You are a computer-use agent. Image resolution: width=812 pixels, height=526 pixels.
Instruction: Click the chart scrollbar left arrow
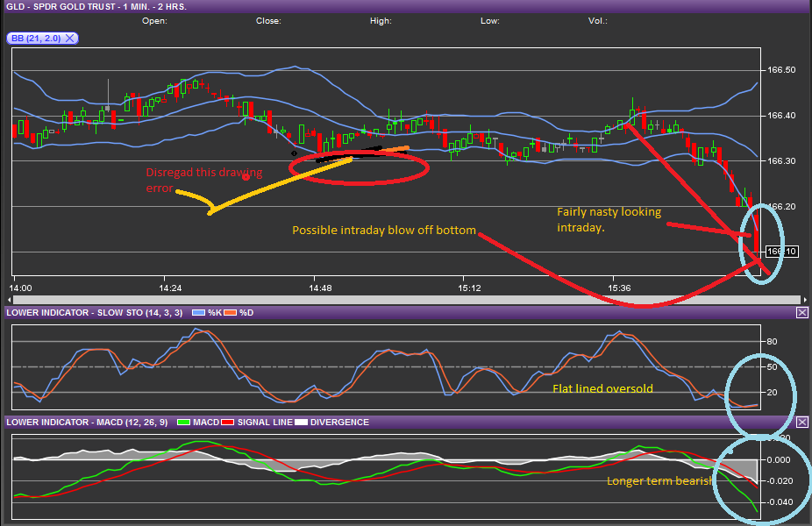point(11,301)
